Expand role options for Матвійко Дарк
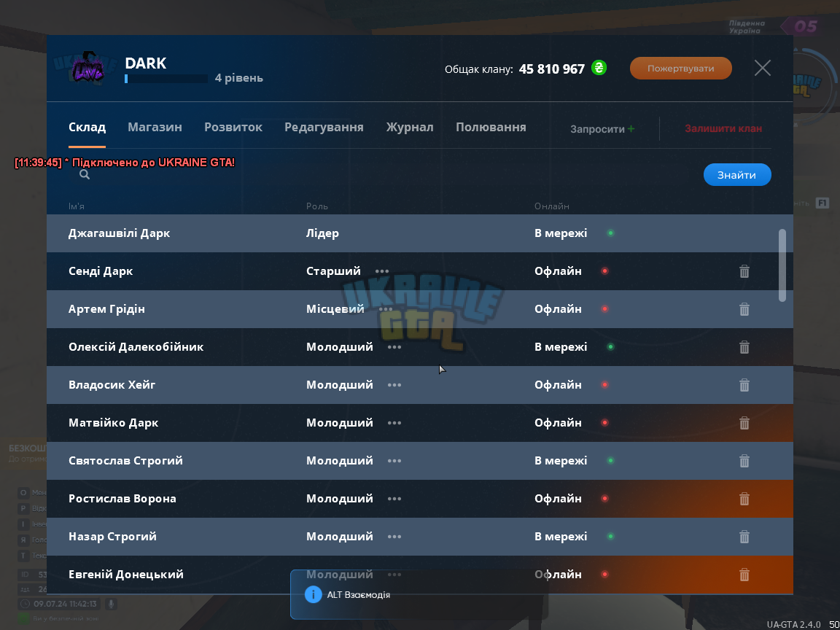 [x=394, y=423]
